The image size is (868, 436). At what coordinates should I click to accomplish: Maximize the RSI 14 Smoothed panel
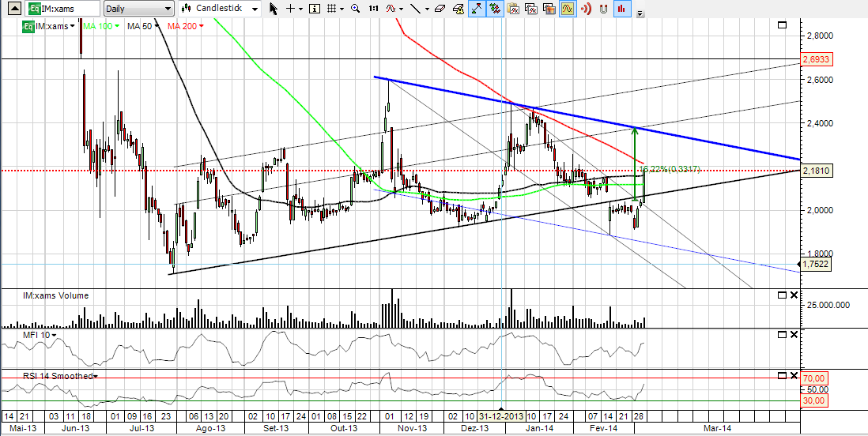tap(782, 375)
